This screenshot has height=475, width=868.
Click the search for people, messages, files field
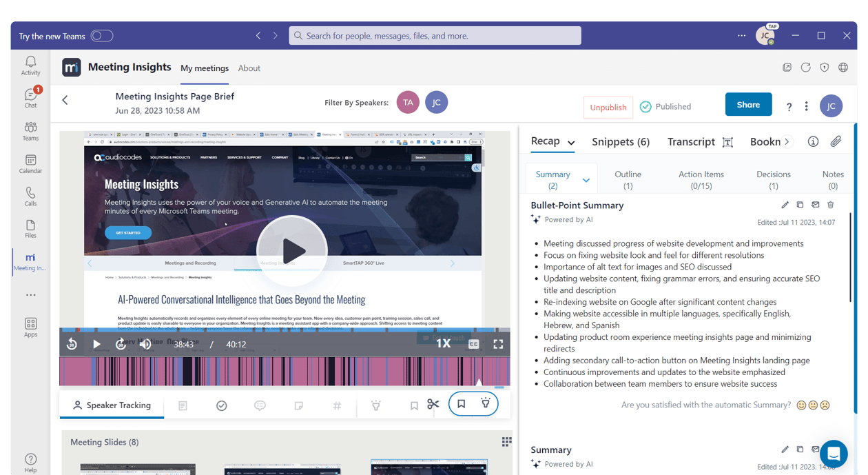point(435,36)
